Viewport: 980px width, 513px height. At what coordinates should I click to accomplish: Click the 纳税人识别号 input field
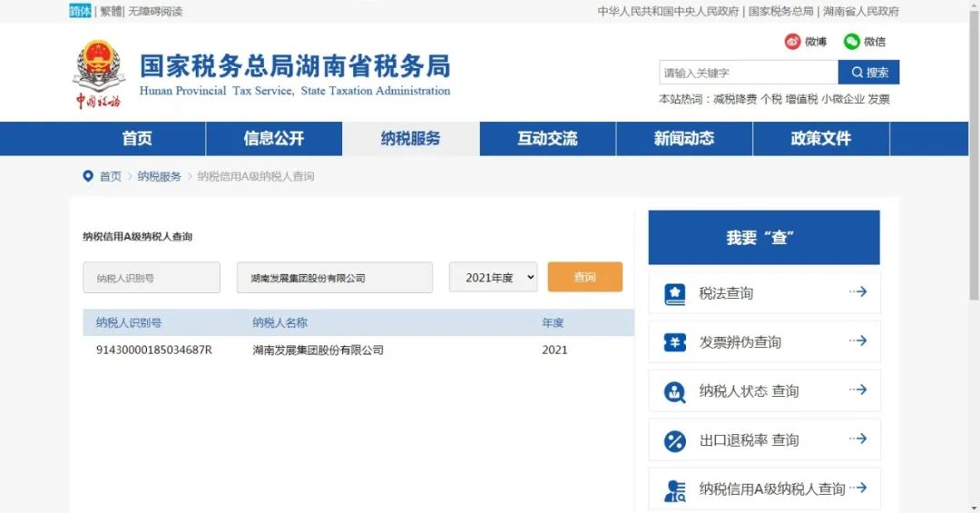[x=152, y=278]
